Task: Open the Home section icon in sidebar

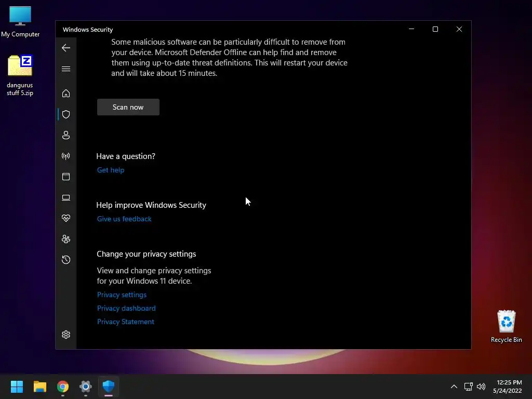Action: (66, 94)
